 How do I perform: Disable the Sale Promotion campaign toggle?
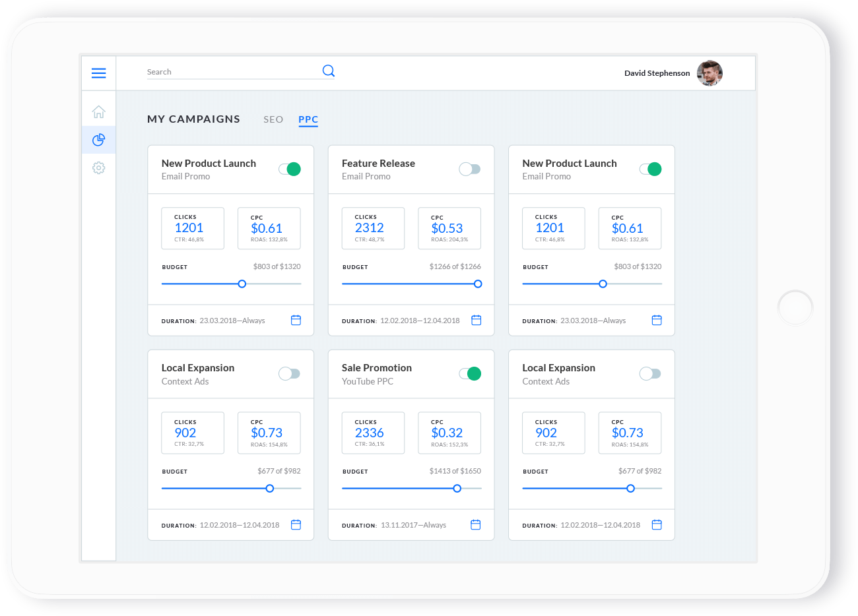469,374
